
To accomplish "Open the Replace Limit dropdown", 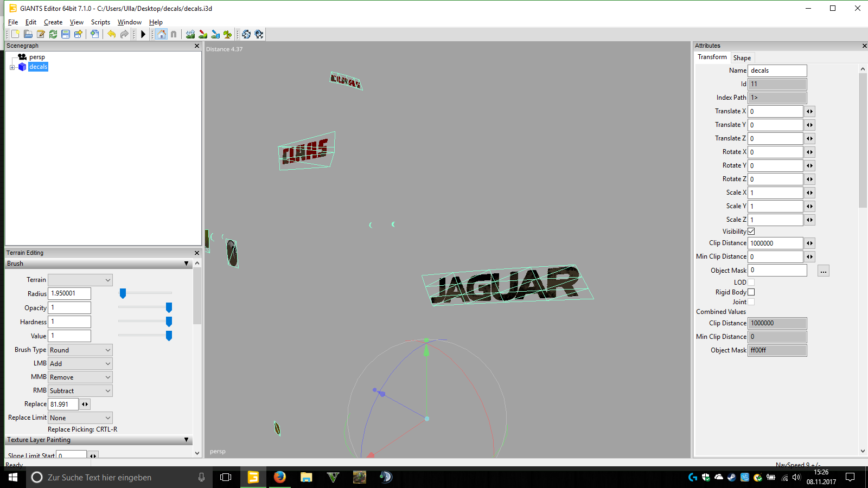I will coord(80,418).
